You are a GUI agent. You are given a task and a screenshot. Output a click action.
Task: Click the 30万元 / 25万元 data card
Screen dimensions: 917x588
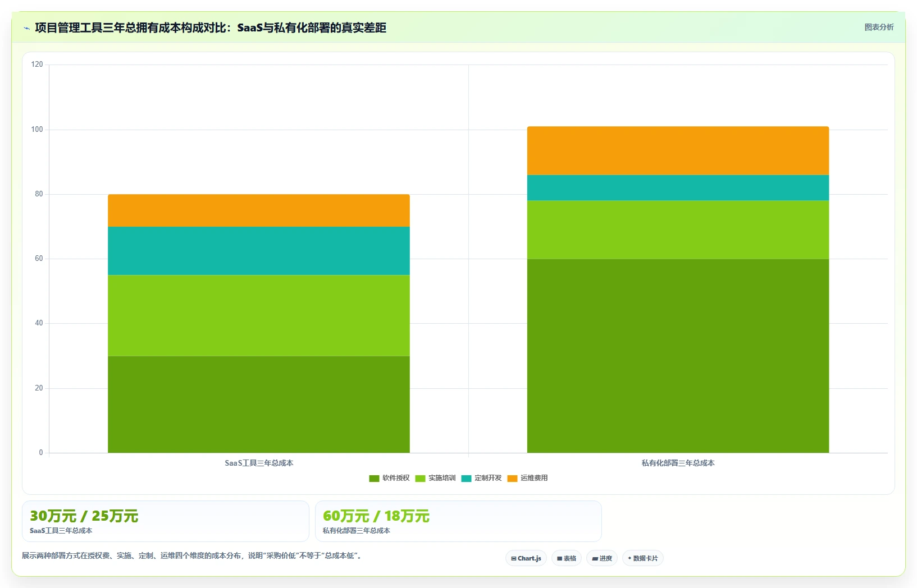[x=166, y=521]
